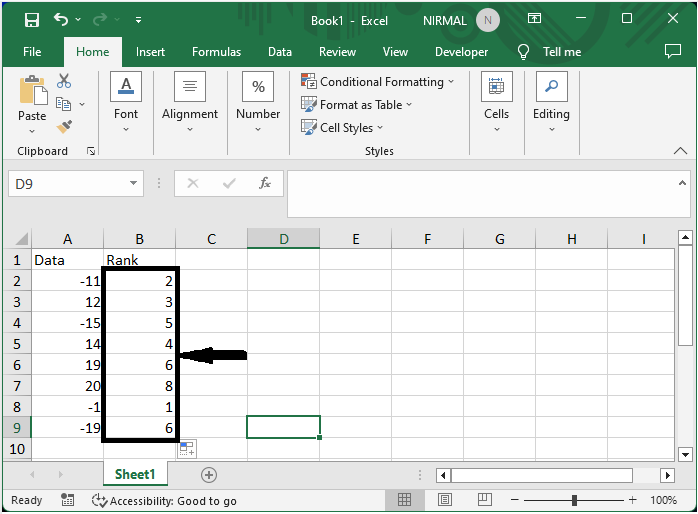Image resolution: width=698 pixels, height=514 pixels.
Task: Expand the Paste options arrow
Action: click(x=32, y=131)
